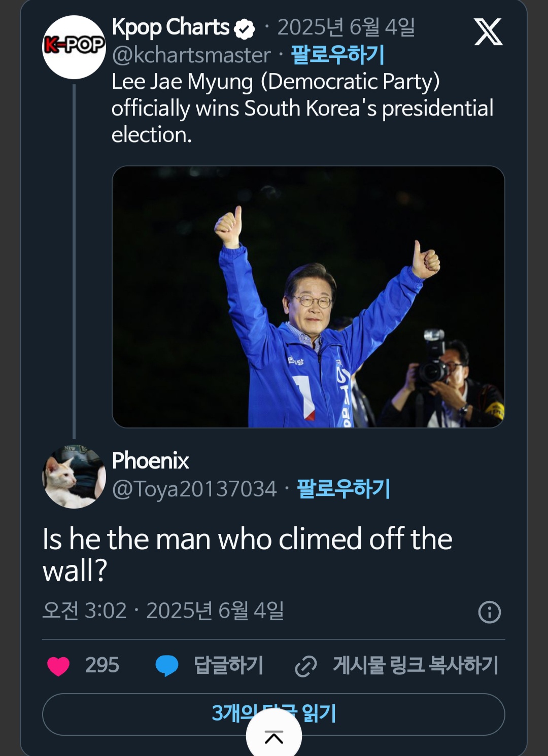Click the Kpop Charts display name
548x756 pixels.
(170, 27)
